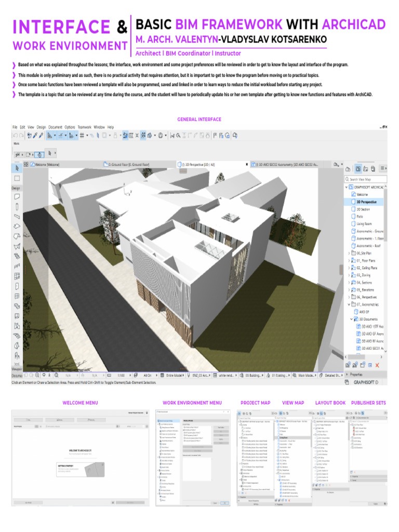
Task: Click the All On layer combination button
Action: tap(147, 375)
